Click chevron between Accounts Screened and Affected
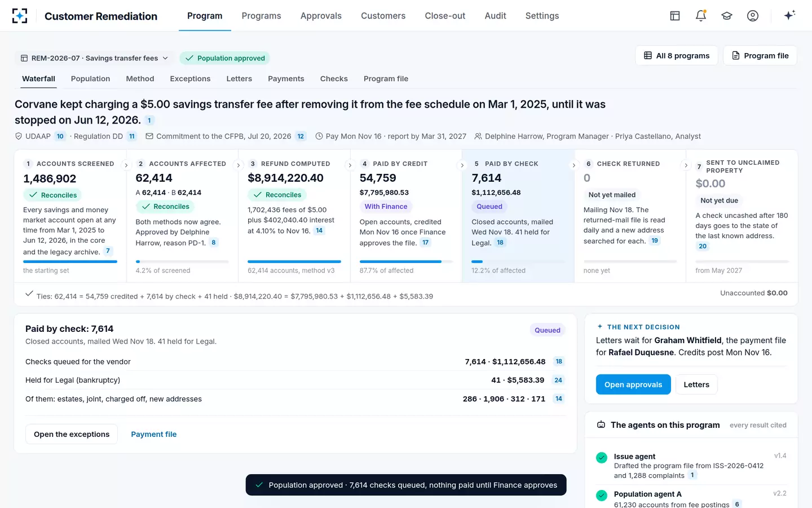The image size is (812, 508). point(126,165)
